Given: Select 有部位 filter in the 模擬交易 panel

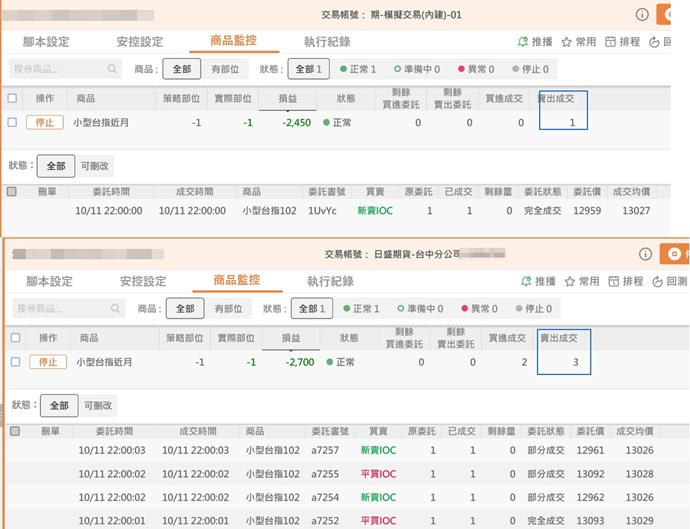Looking at the screenshot, I should [226, 69].
